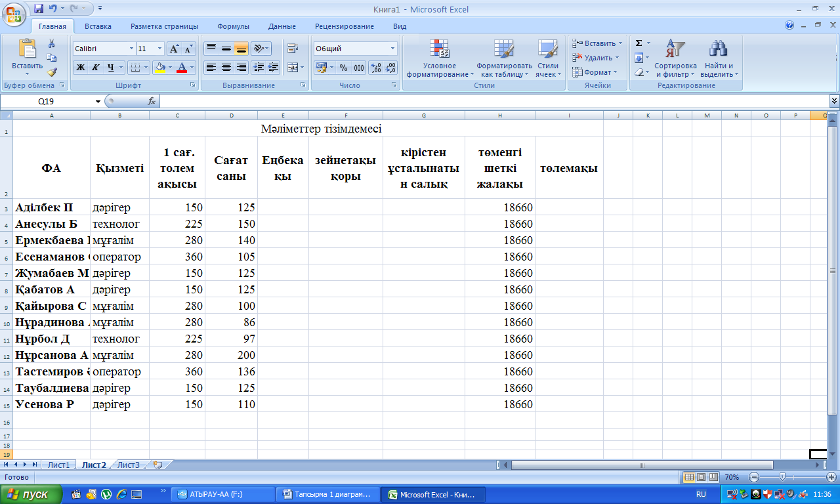This screenshot has width=840, height=504.
Task: Toggle underline Ч formatting
Action: pos(110,67)
